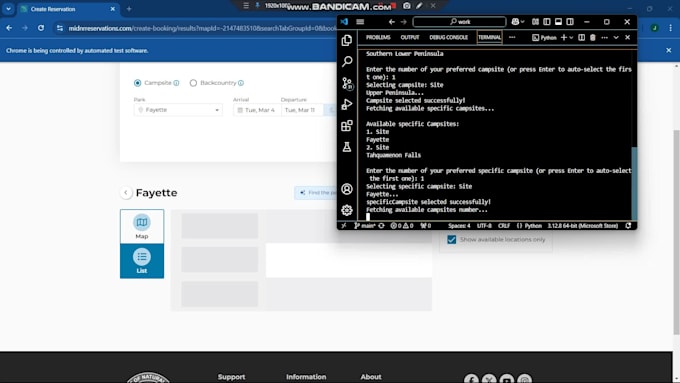680x383 pixels.
Task: Create a new terminal with plus icon
Action: [x=564, y=38]
